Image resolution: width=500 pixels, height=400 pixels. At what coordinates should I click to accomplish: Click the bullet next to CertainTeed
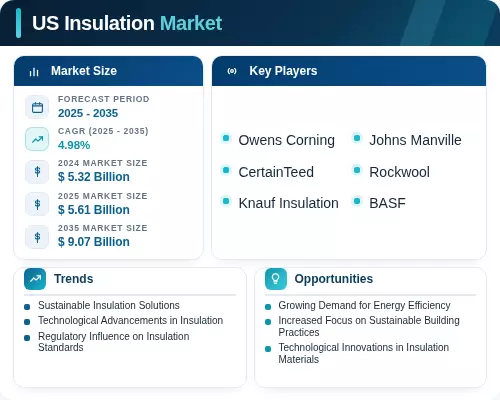tap(226, 170)
